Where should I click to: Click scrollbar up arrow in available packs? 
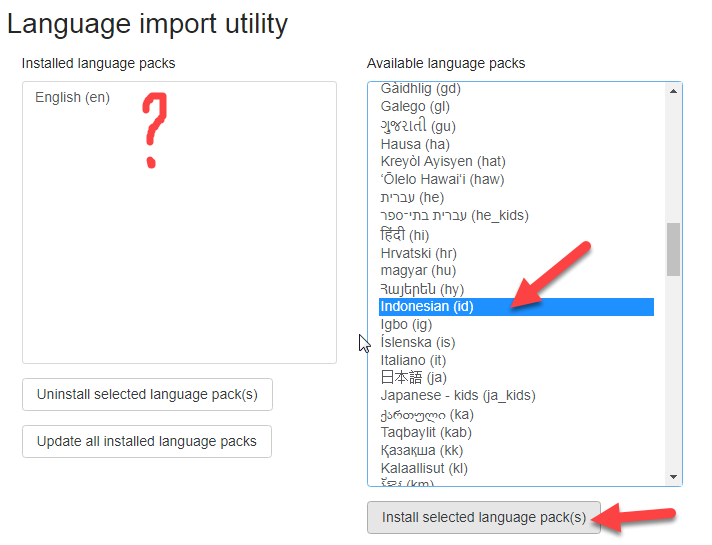[673, 92]
